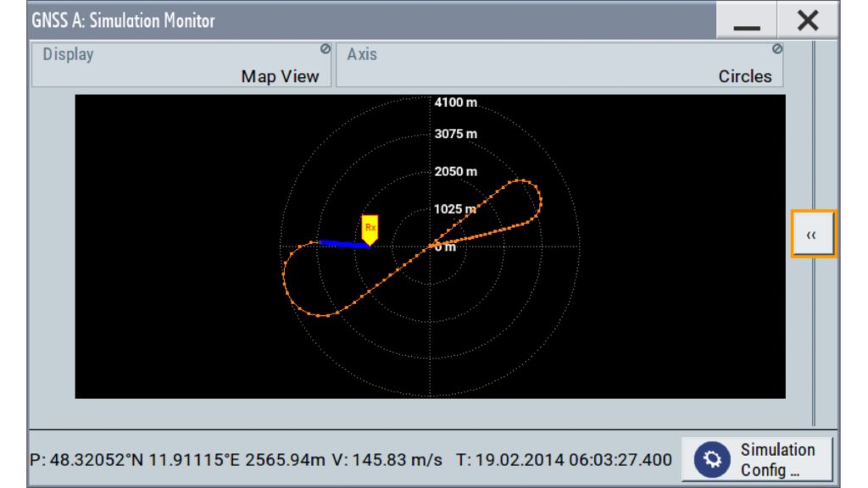
Task: Click the 4100 m range ring label
Action: (x=455, y=102)
